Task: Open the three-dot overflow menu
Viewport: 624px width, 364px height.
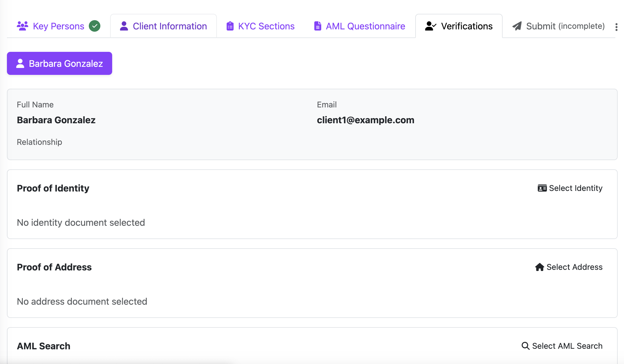Action: pyautogui.click(x=616, y=27)
